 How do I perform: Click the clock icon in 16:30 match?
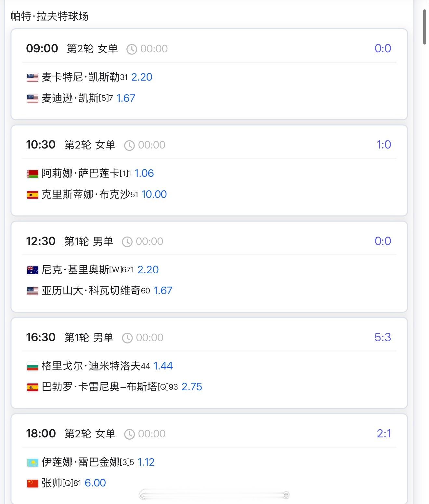pos(127,338)
